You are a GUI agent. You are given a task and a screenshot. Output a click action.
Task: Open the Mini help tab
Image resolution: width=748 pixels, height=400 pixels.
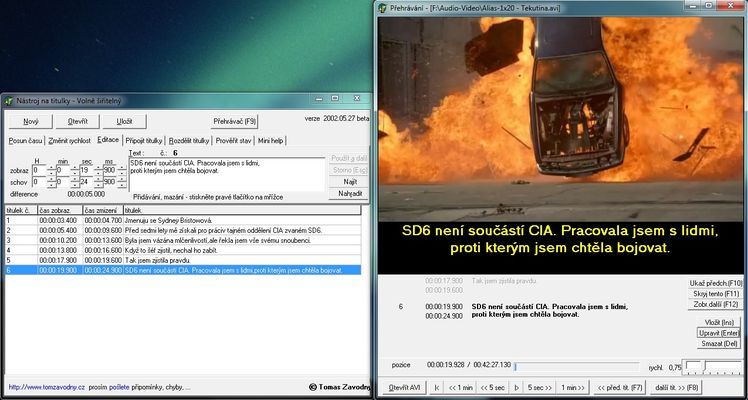[270, 141]
